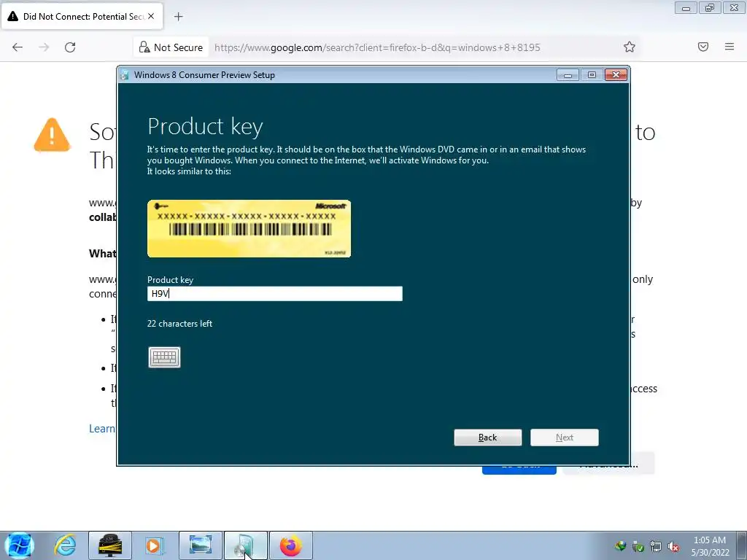Click the green shield tray icon

point(638,547)
